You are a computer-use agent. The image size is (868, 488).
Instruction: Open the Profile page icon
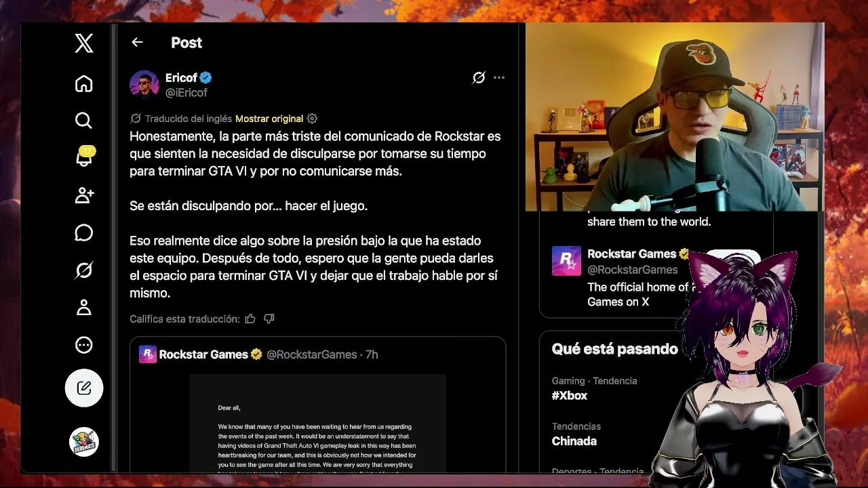[84, 308]
